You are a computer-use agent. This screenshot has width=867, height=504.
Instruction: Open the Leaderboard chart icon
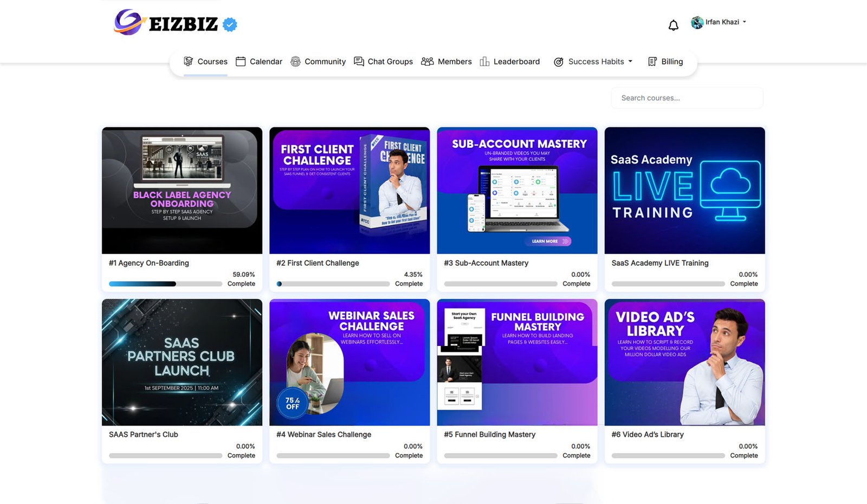point(484,61)
